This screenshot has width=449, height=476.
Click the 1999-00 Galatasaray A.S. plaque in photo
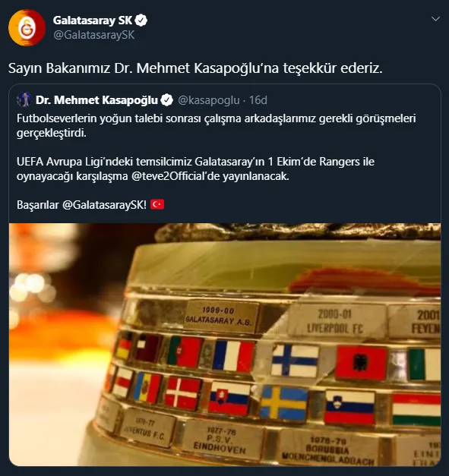click(220, 317)
